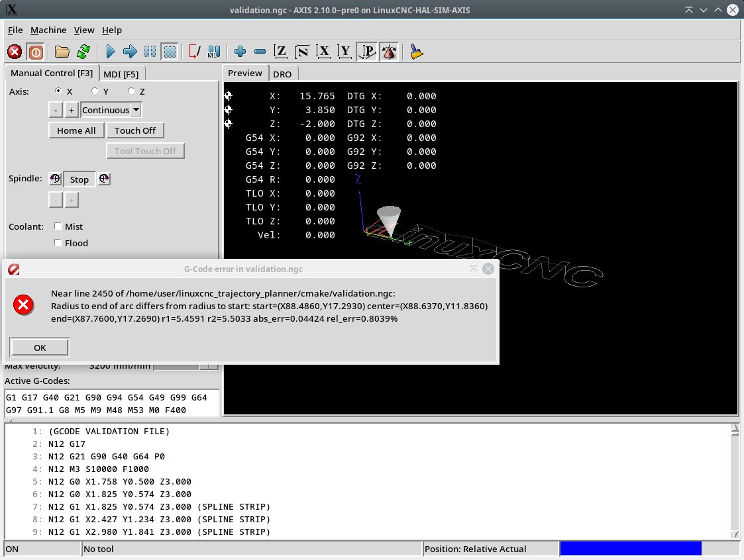Run the G-code program
The height and width of the screenshot is (560, 744).
111,52
